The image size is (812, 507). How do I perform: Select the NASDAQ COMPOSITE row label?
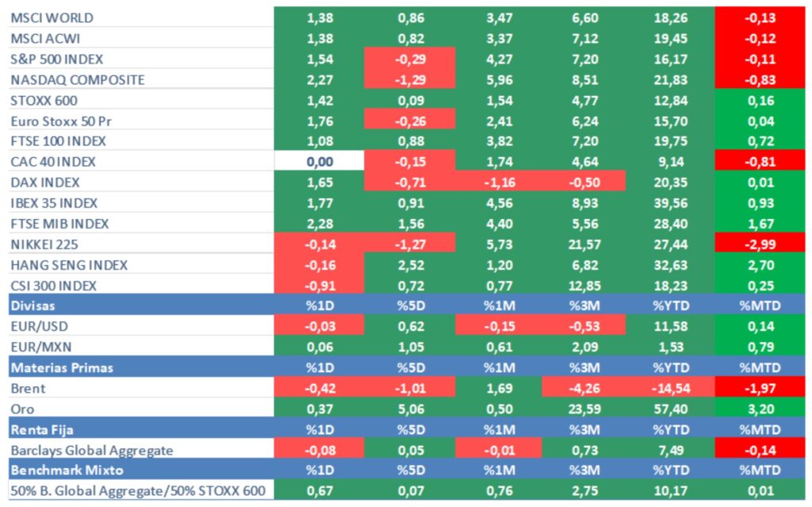pos(78,79)
